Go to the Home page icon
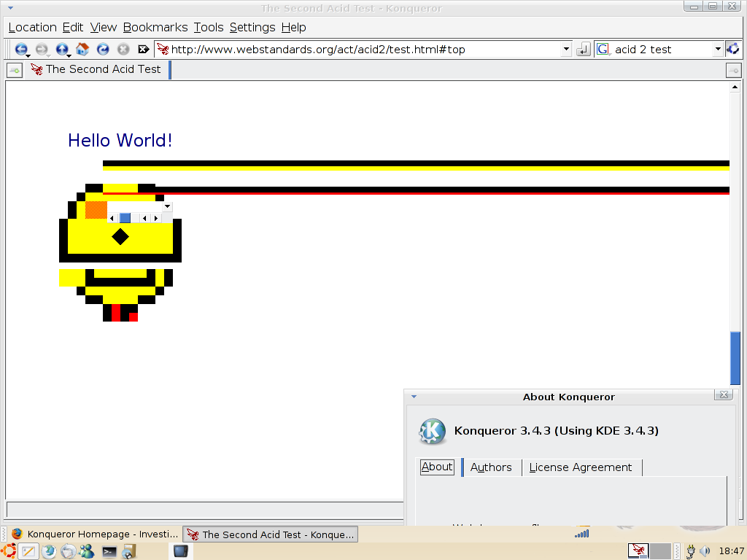This screenshot has height=560, width=747. [82, 49]
